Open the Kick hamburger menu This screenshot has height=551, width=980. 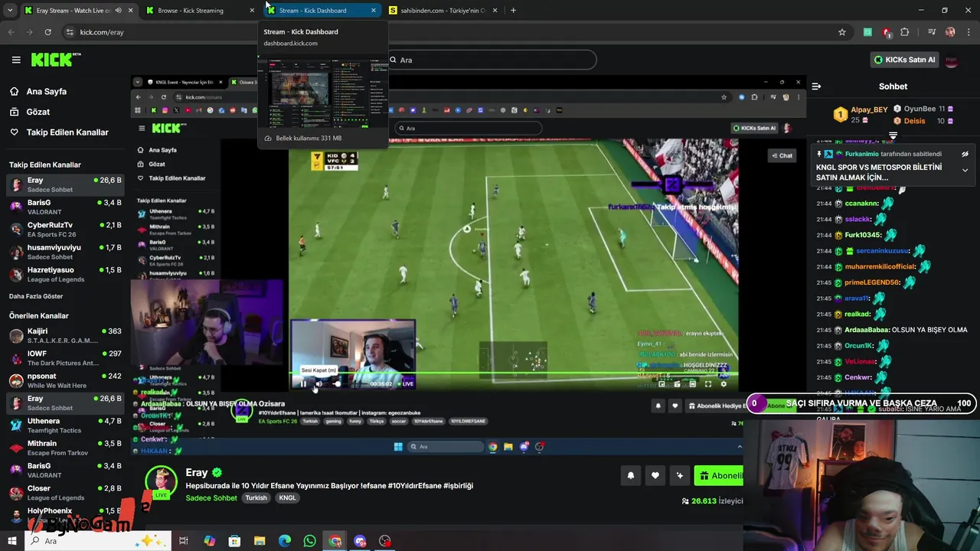16,60
